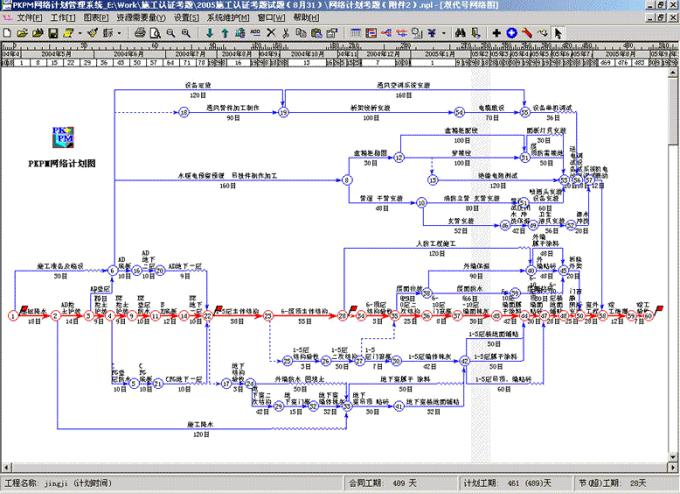Viewport: 680px width, 494px height.
Task: Open the 工作[T] menu
Action: pyautogui.click(x=63, y=18)
